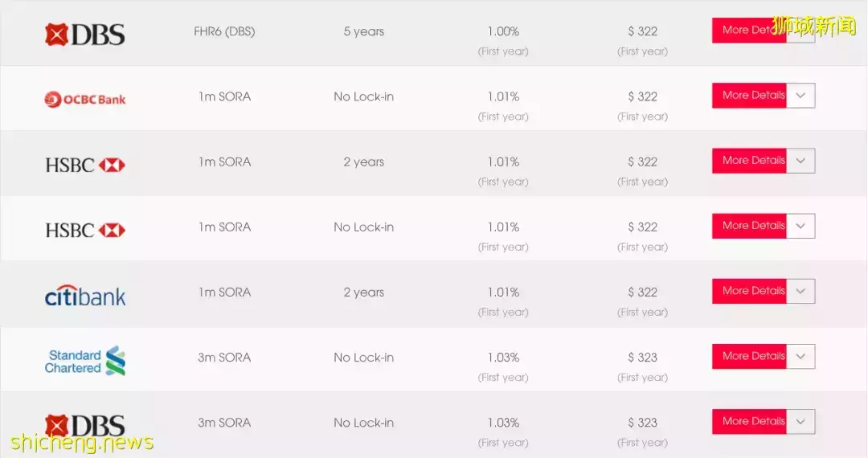The image size is (868, 458).
Task: Click the Citibank logo
Action: 84,296
